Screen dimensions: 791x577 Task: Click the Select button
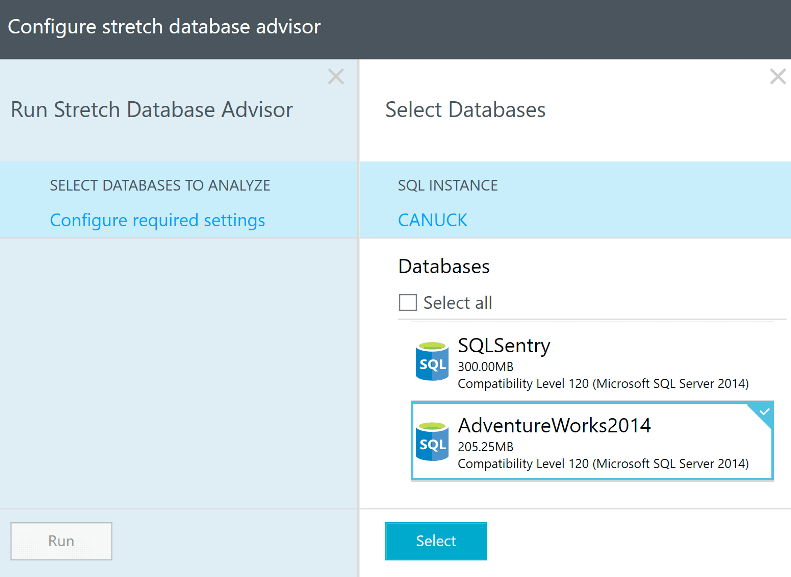[x=436, y=541]
